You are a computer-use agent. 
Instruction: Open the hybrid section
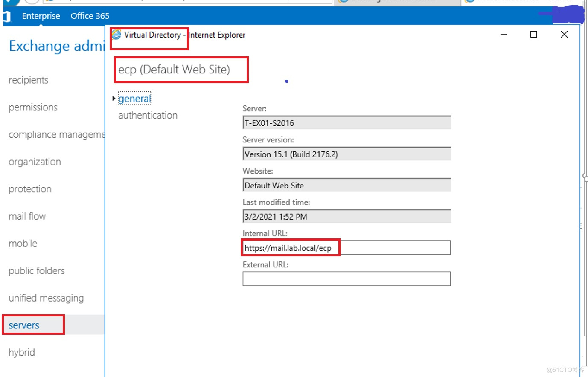(22, 353)
